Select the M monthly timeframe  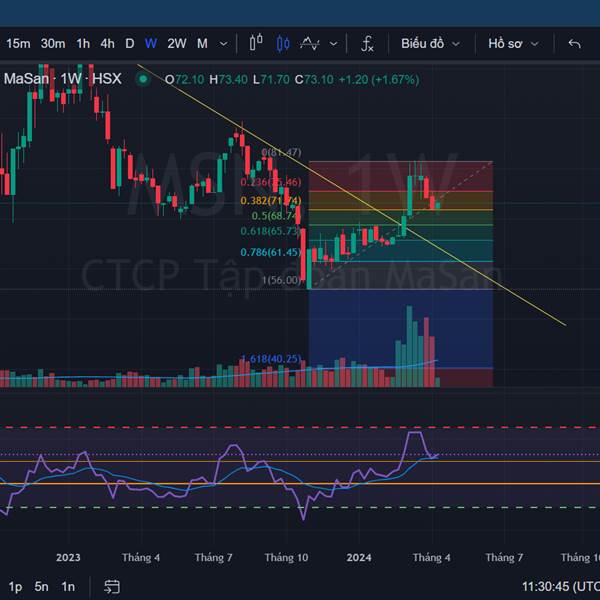(202, 44)
